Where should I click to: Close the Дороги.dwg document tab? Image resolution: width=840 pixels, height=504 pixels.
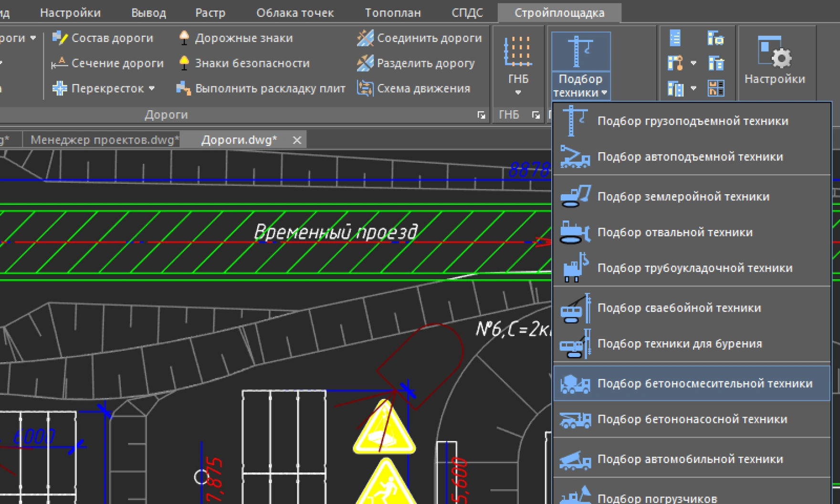297,140
